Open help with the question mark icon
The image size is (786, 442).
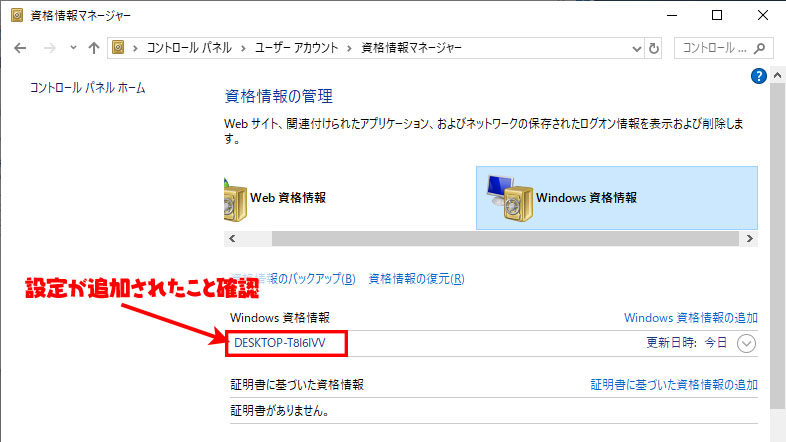click(758, 76)
